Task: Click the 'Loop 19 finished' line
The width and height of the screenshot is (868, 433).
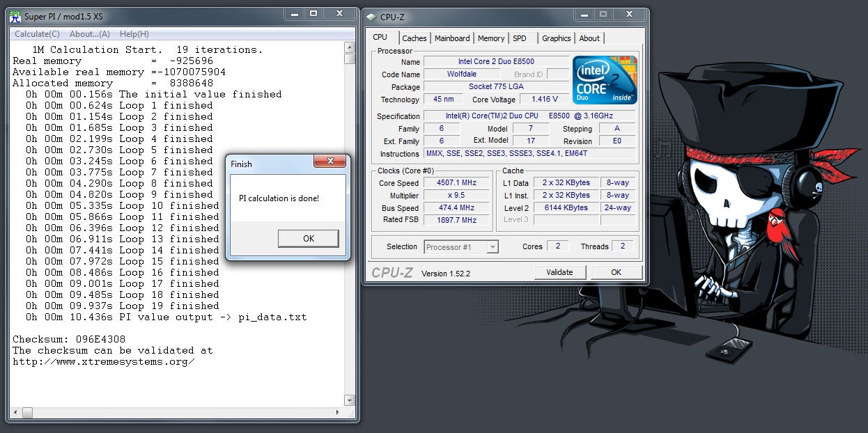Action: (x=123, y=306)
